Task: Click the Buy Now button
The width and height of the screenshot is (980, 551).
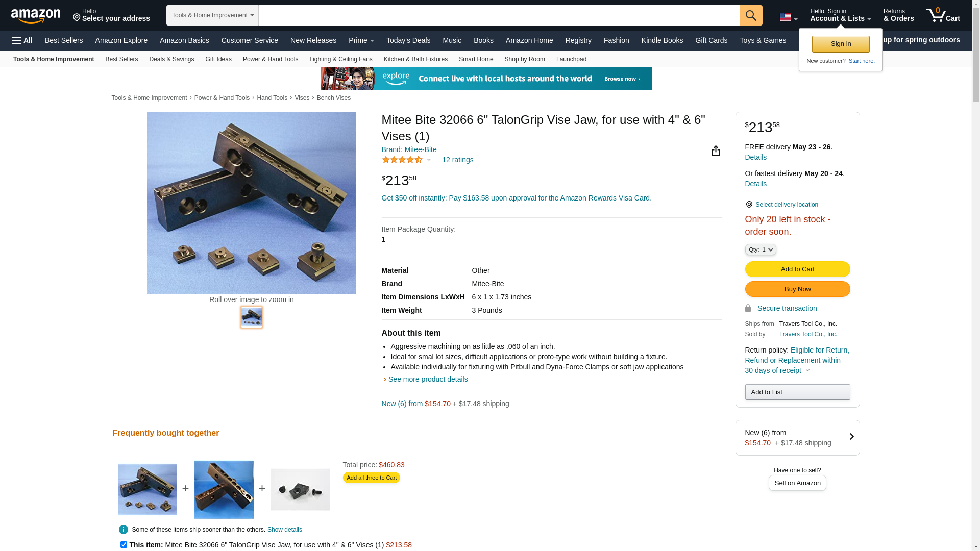Action: (797, 289)
